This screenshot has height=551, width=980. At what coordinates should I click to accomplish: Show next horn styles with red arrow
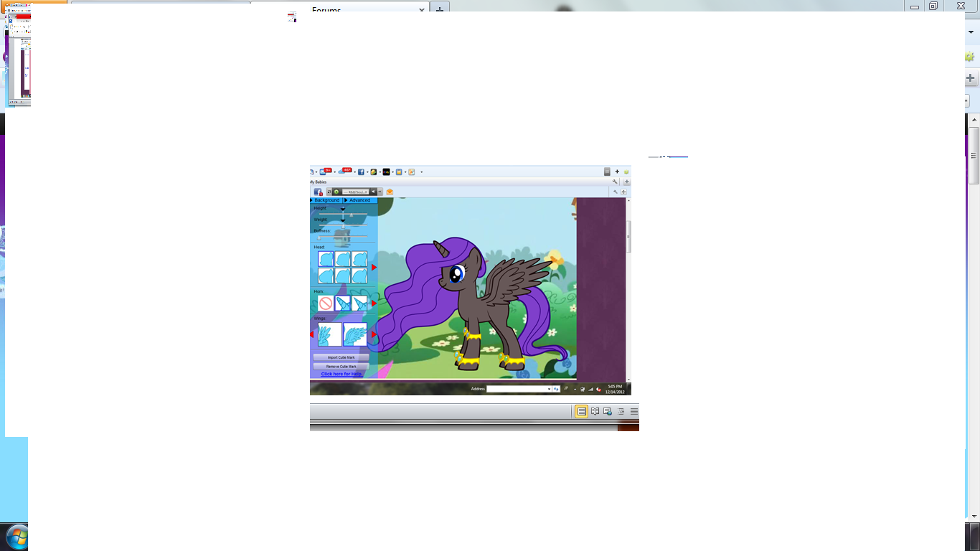374,303
